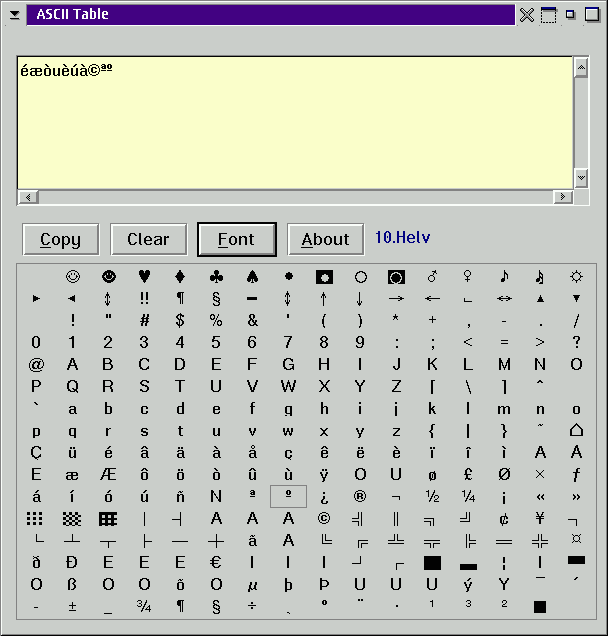Select the ± plus-minus character
This screenshot has width=608, height=636.
[x=73, y=607]
